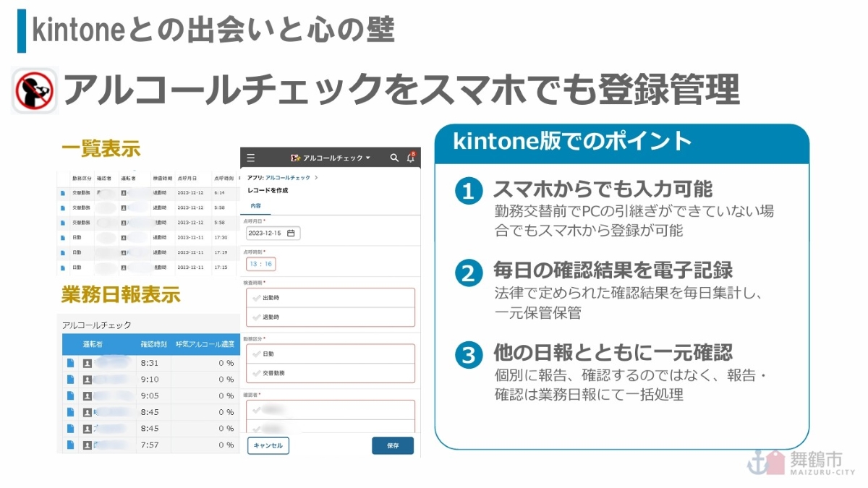
Task: Click 交替勤務 cell in the 6:14 row
Action: click(80, 192)
